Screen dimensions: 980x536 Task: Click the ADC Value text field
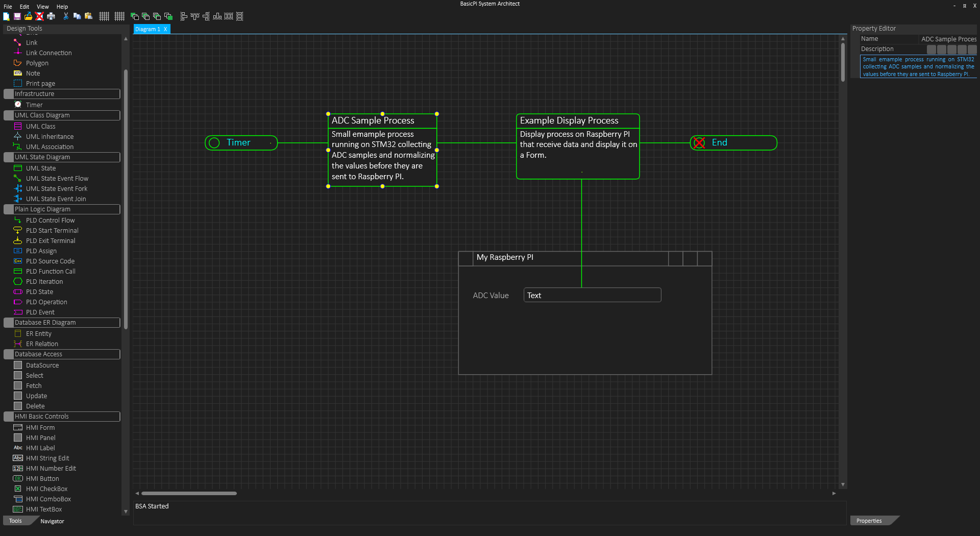592,295
